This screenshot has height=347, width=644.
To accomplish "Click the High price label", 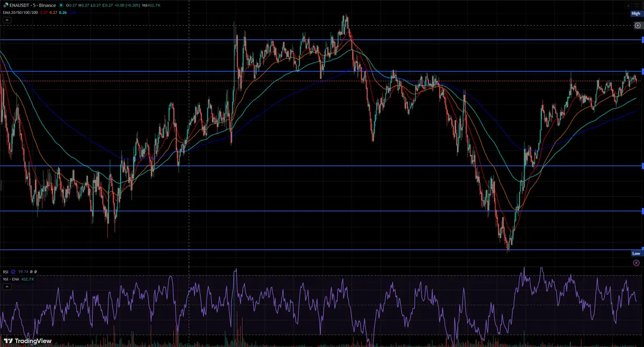I will pyautogui.click(x=636, y=13).
